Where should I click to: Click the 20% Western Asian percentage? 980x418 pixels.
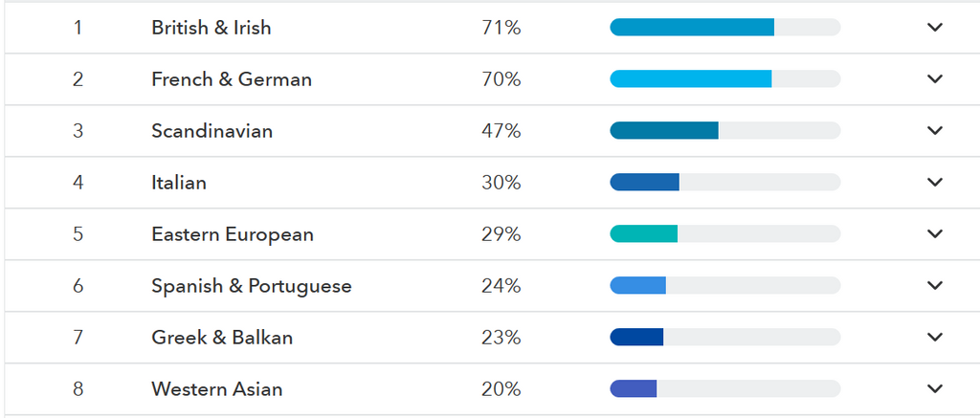pyautogui.click(x=501, y=389)
